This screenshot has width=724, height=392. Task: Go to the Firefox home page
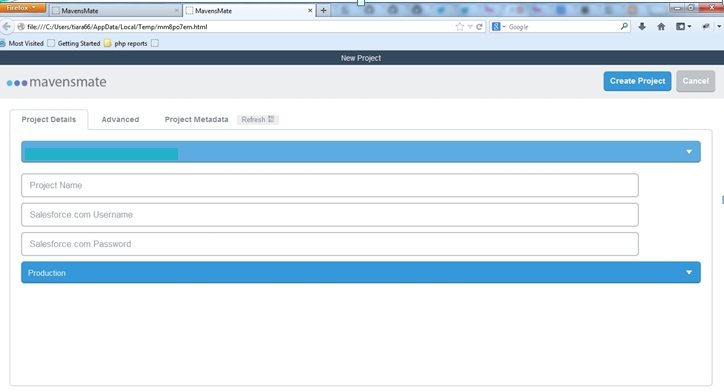[x=661, y=27]
